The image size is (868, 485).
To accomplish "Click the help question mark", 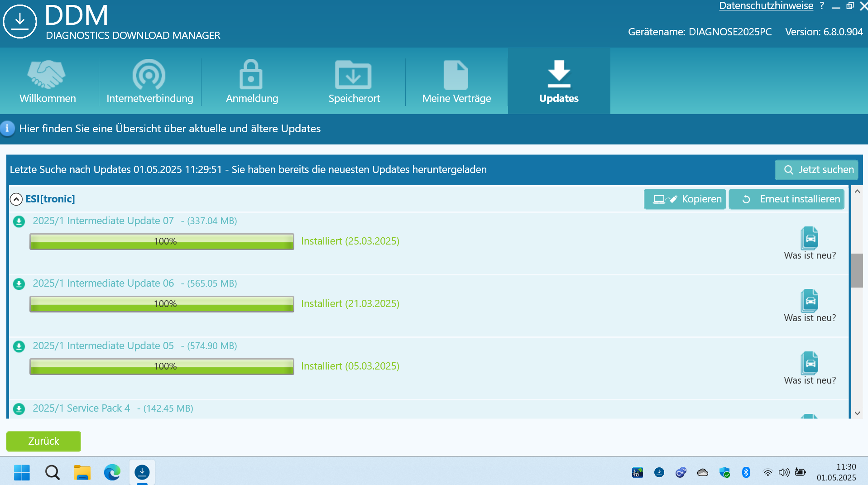I will pos(822,6).
